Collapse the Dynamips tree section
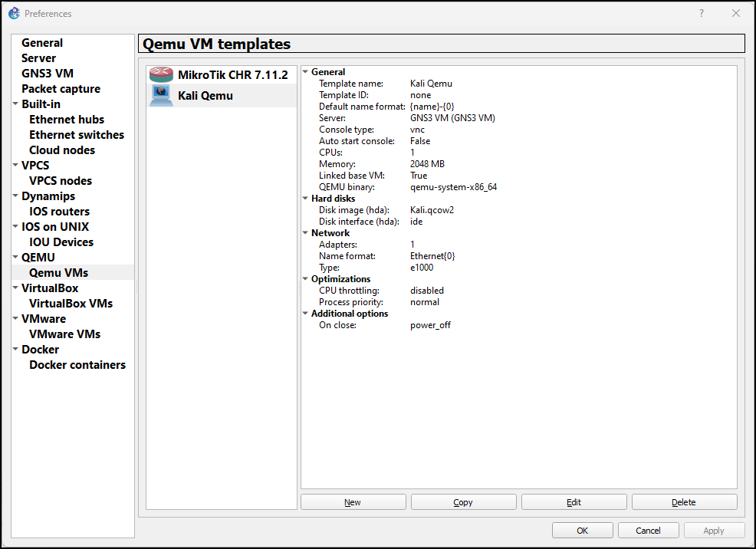756x549 pixels. tap(15, 196)
